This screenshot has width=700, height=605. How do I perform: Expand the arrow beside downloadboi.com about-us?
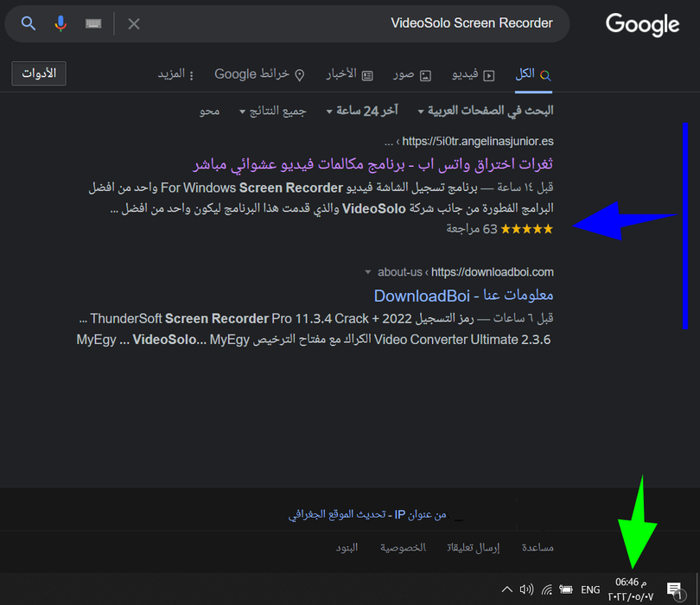[368, 272]
